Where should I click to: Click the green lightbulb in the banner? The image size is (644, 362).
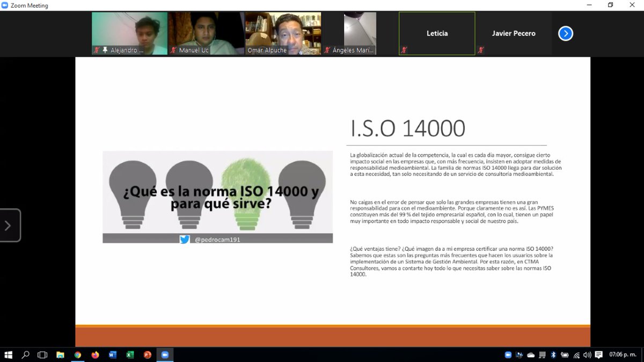coord(246,193)
